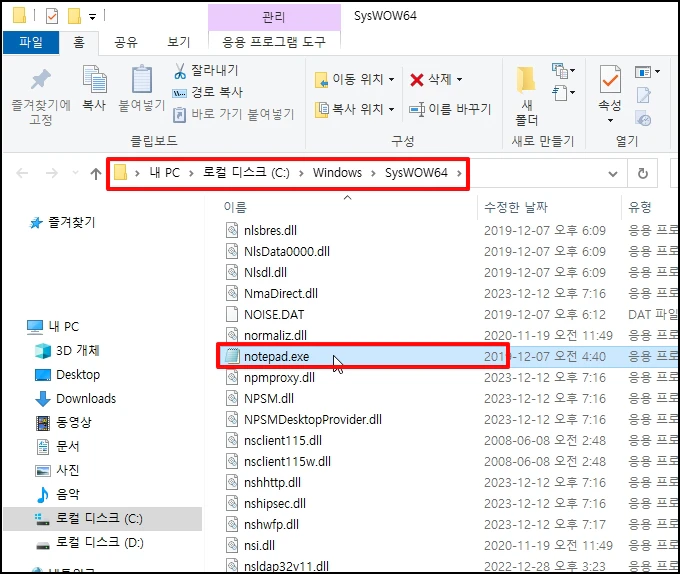This screenshot has width=680, height=574.
Task: Open 사진 (Pictures) in the navigation pane
Action: [57, 470]
